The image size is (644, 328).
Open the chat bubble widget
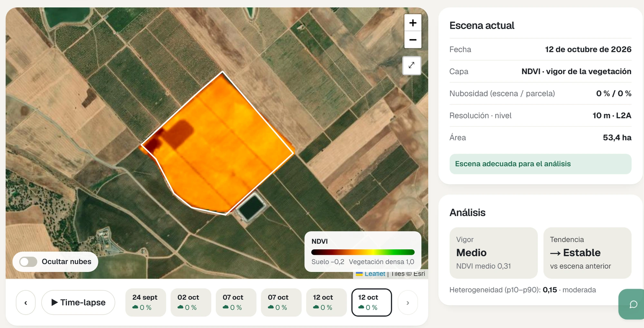click(x=633, y=304)
